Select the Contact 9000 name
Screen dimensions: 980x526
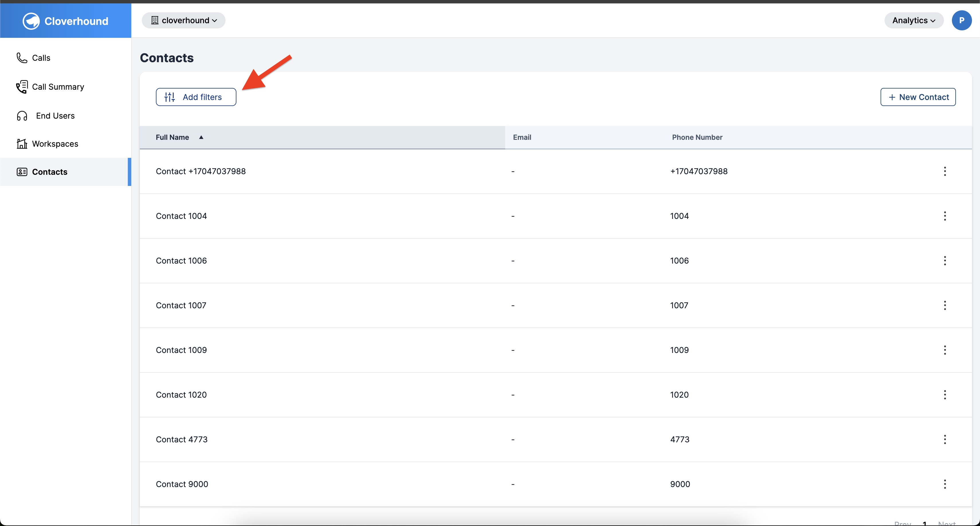[182, 484]
